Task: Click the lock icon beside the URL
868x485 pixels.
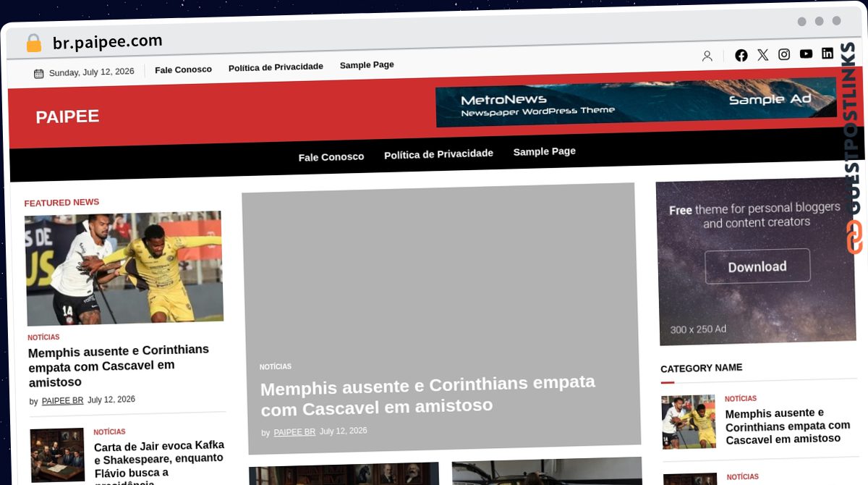Action: click(x=34, y=43)
